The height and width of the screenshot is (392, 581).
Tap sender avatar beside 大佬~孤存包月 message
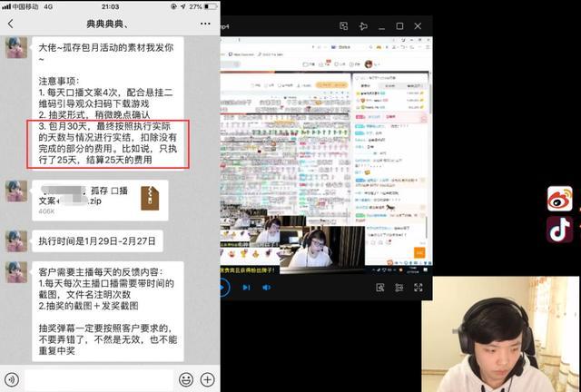click(x=16, y=47)
